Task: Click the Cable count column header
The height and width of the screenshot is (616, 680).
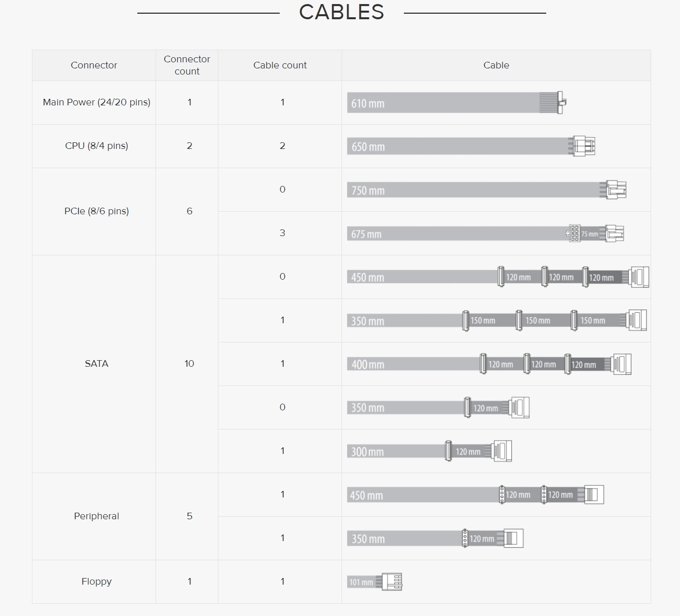Action: (280, 65)
